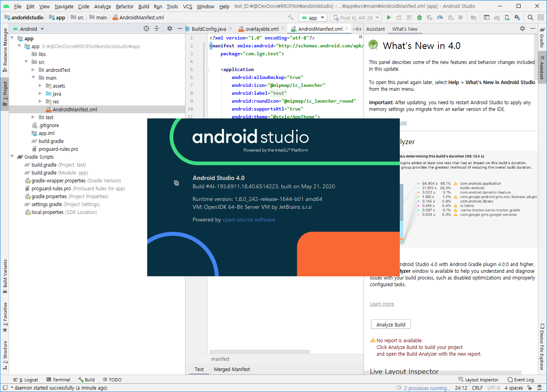Image resolution: width=547 pixels, height=392 pixels.
Task: Click the user avatar icon in toolbar
Action: [x=541, y=17]
